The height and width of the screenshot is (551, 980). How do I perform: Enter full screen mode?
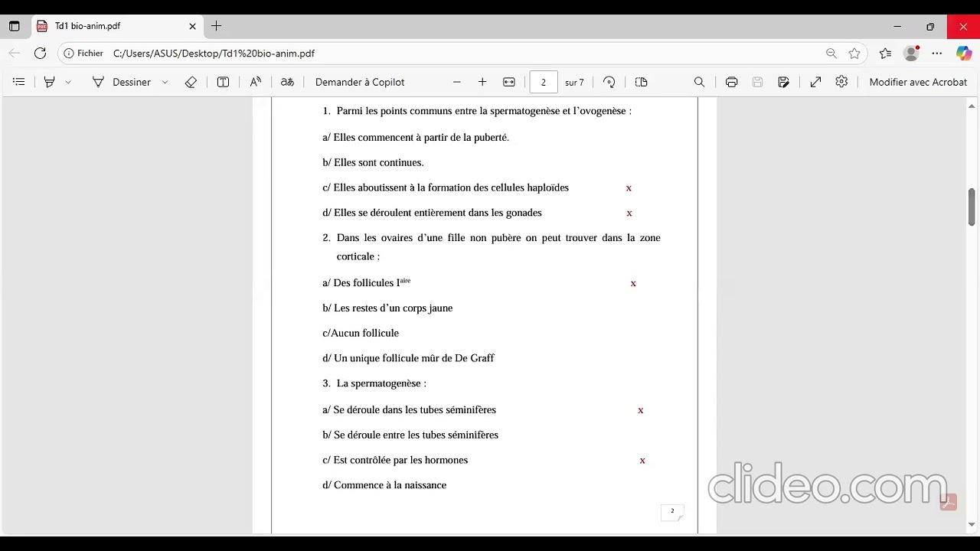point(816,82)
